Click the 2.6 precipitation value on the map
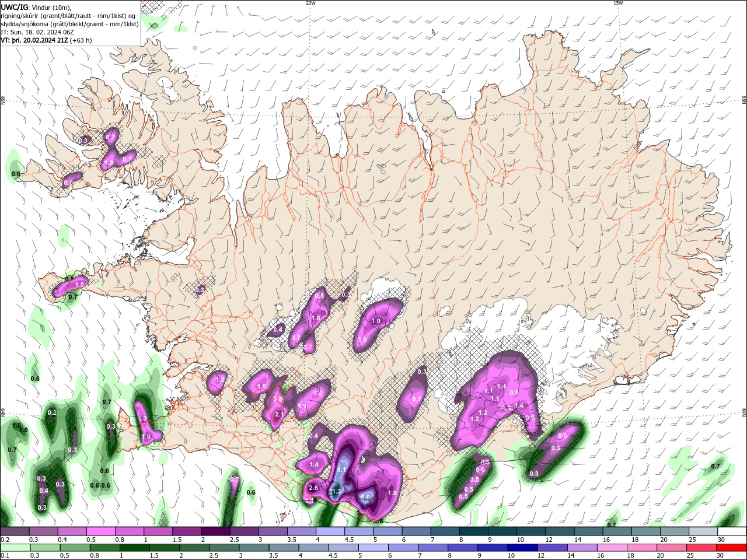The height and width of the screenshot is (560, 747). [x=313, y=488]
